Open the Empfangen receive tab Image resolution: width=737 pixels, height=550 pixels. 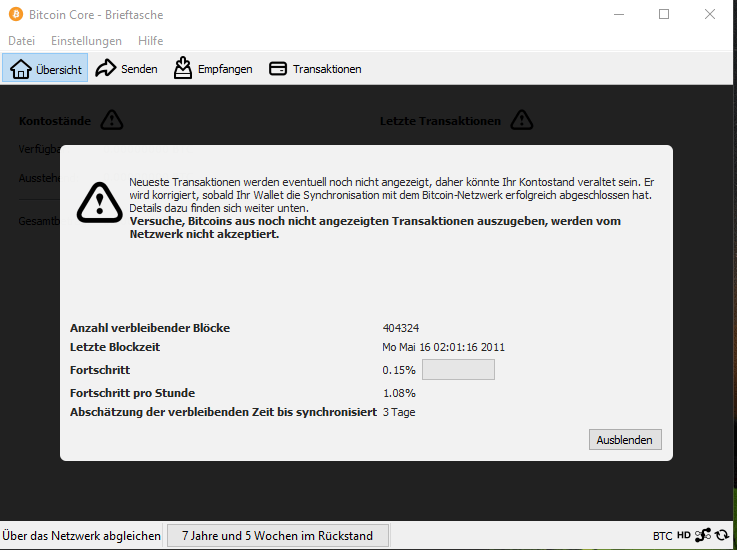pyautogui.click(x=212, y=69)
